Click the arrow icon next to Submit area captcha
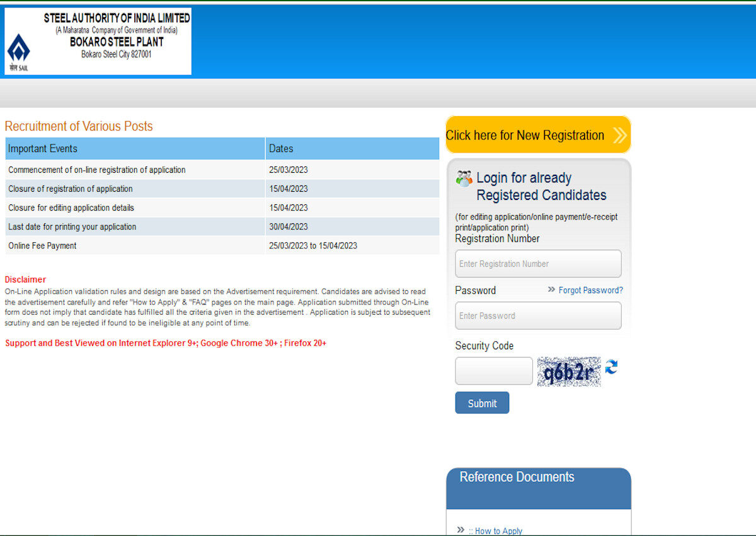Screen dimensions: 756x536 point(610,368)
